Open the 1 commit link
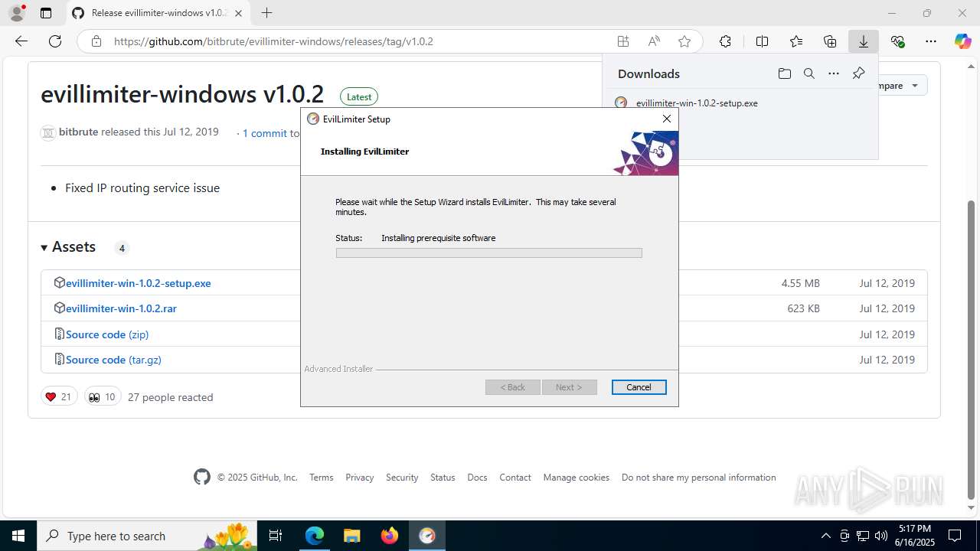The image size is (980, 551). click(x=265, y=133)
